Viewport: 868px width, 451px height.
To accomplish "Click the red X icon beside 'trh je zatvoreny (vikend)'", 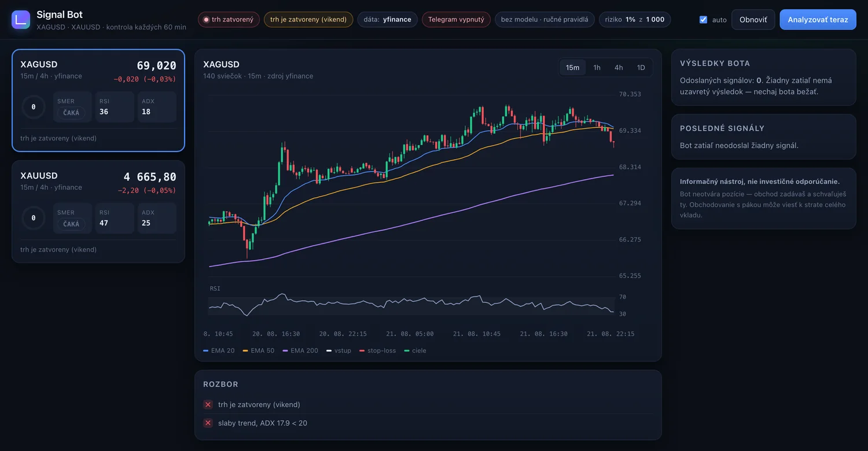I will (208, 405).
